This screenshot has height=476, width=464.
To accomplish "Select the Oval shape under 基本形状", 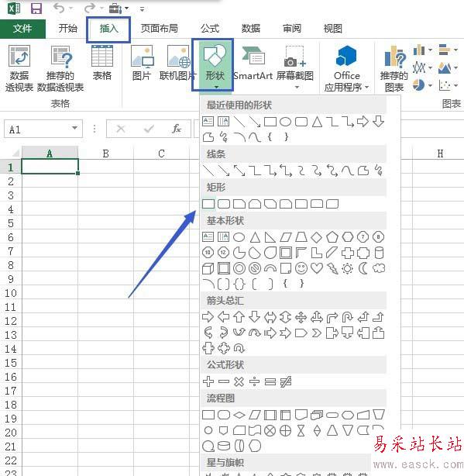I will click(x=239, y=237).
